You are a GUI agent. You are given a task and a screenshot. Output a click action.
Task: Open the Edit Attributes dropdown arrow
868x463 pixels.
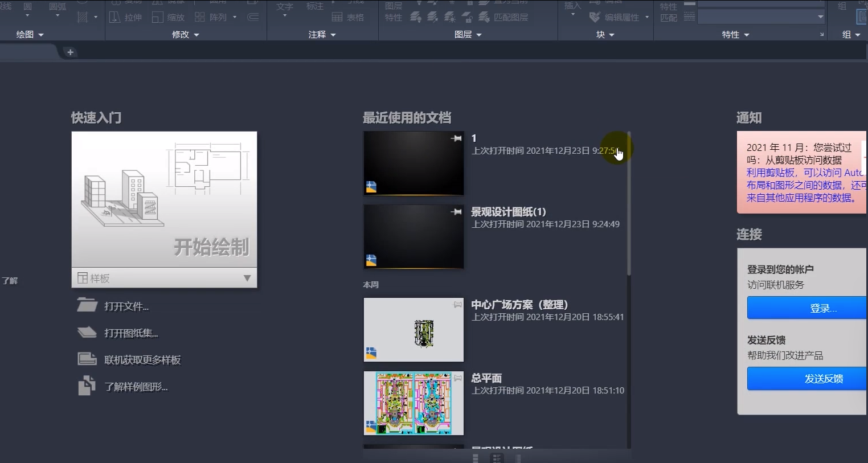pos(647,17)
